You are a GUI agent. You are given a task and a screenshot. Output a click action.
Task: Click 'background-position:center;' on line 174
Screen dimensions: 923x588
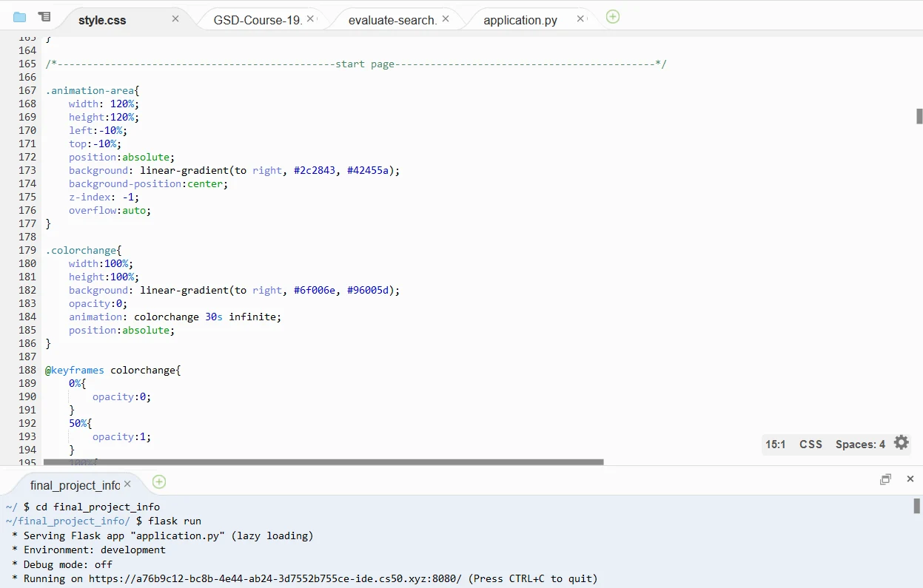tap(149, 183)
